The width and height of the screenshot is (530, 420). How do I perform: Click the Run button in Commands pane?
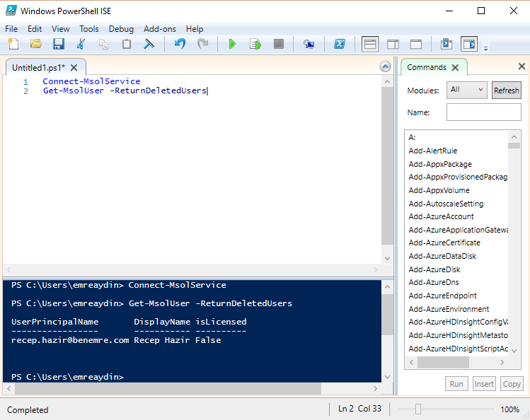(x=456, y=384)
